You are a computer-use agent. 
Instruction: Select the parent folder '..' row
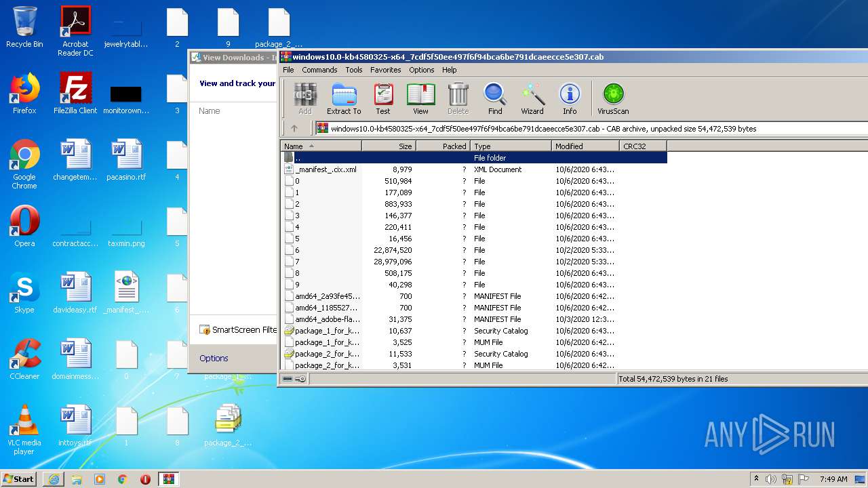(474, 158)
